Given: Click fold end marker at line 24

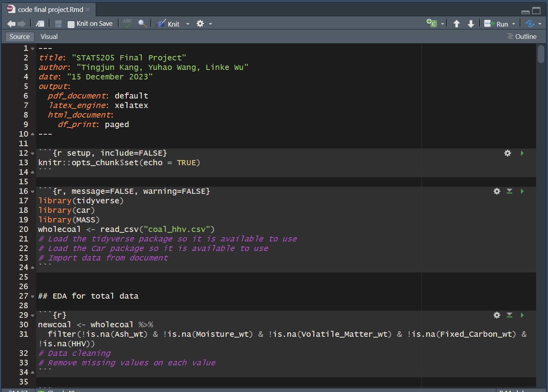Looking at the screenshot, I should (33, 268).
